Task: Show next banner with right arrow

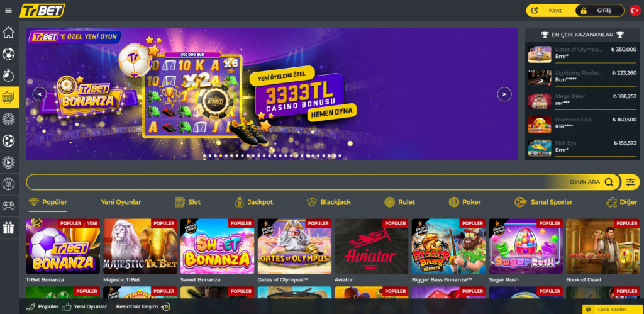Action: tap(504, 94)
